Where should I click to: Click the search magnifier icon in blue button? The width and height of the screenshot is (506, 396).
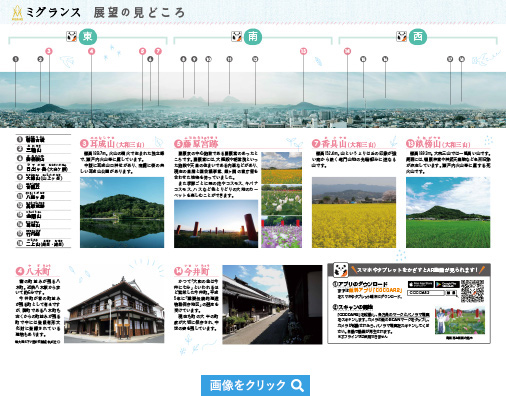click(297, 386)
